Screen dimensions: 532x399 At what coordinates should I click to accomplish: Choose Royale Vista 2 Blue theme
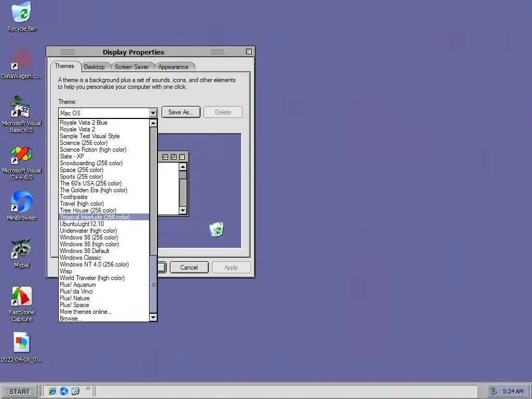tap(104, 123)
